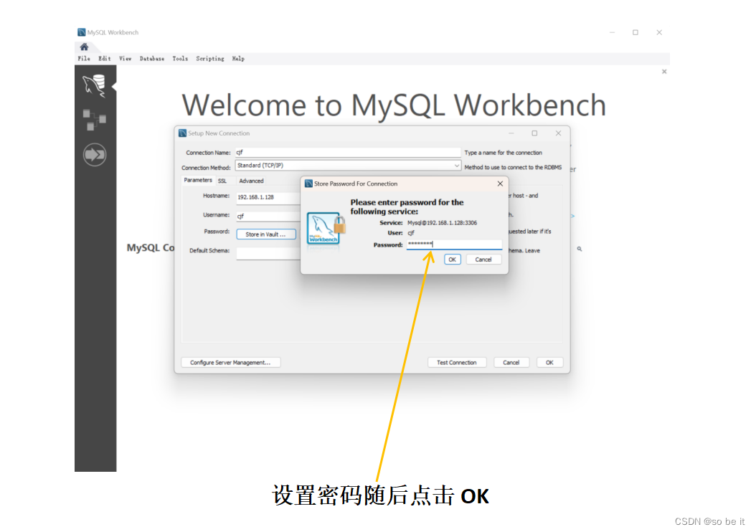Close the Store Password dialog
This screenshot has height=532, width=756.
[x=500, y=184]
